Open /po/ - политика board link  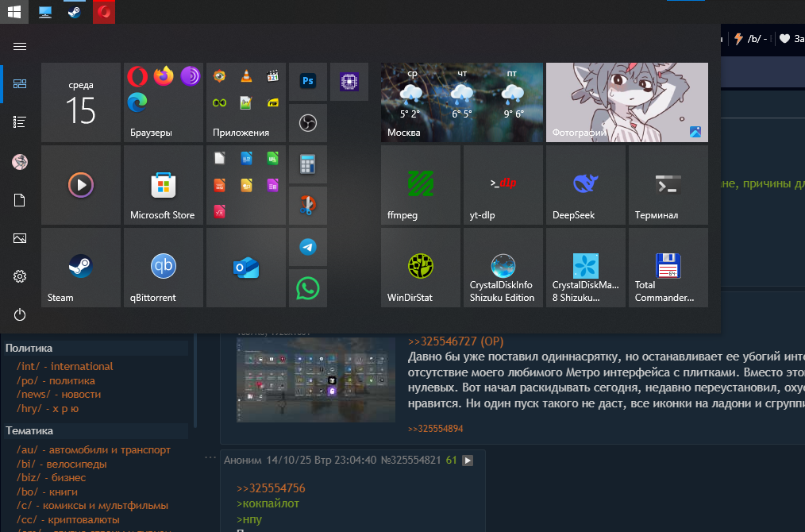pos(56,380)
